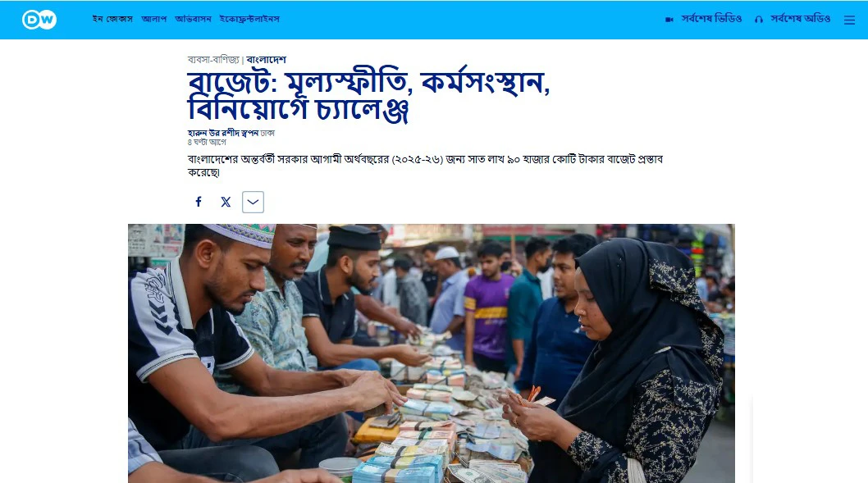Image resolution: width=868 pixels, height=483 pixels.
Task: Open the market money-counting photo
Action: (432, 353)
